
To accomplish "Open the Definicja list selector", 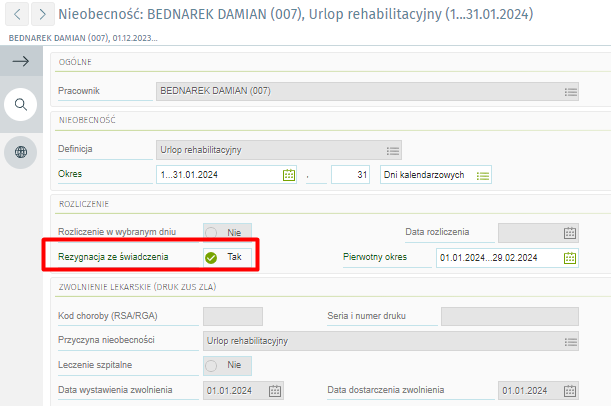I will (393, 151).
